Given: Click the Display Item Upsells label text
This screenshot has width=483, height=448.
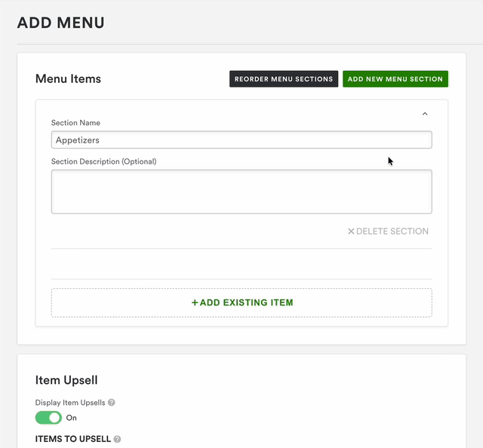Looking at the screenshot, I should (70, 403).
